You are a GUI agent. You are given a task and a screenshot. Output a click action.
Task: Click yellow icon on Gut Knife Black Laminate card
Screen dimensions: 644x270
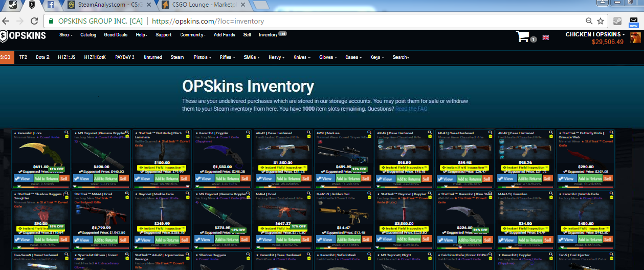(189, 137)
